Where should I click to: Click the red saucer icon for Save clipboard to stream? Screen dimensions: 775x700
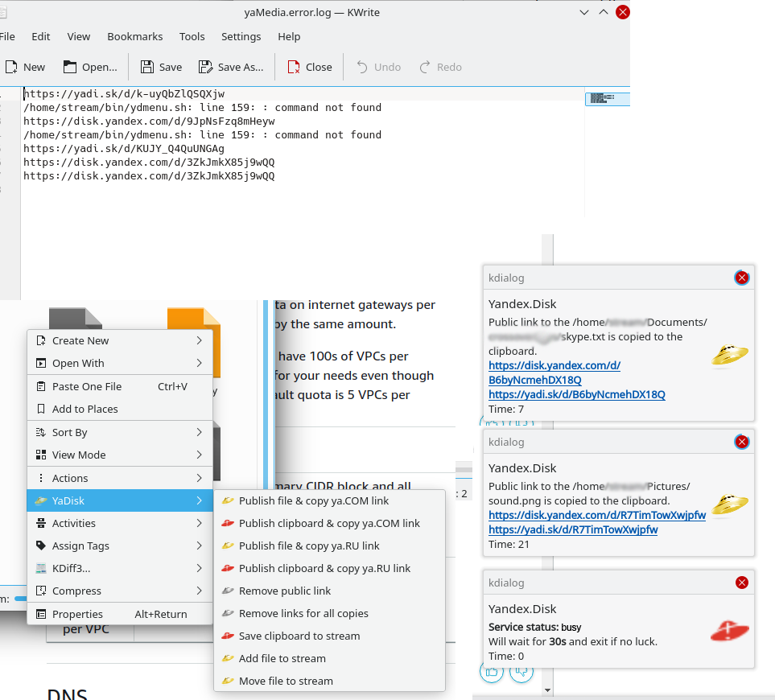tap(228, 636)
